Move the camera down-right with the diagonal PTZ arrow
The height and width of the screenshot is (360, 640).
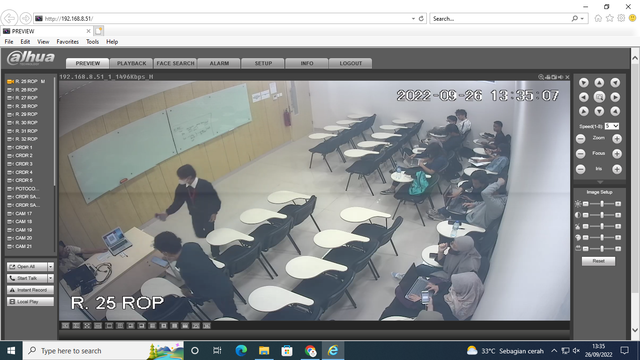click(x=615, y=111)
